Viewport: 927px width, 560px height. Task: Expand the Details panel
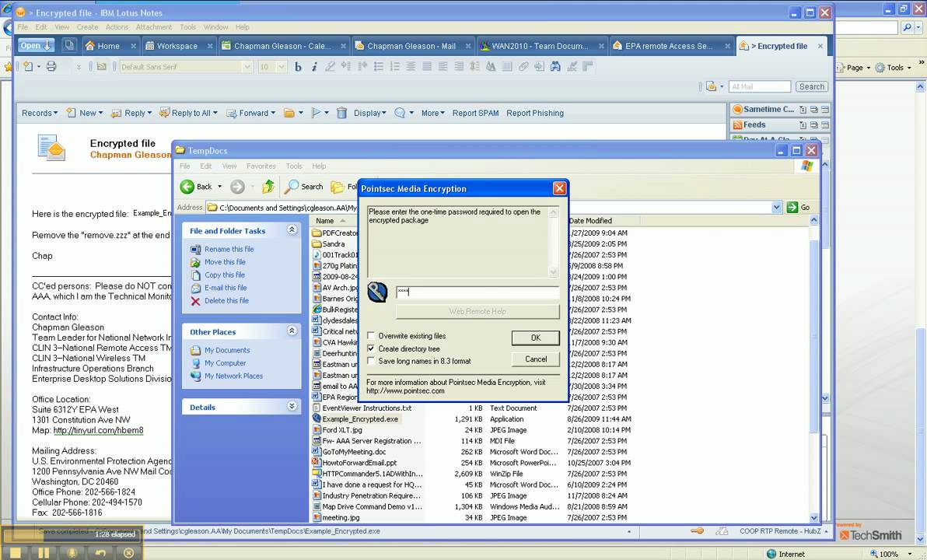[292, 406]
